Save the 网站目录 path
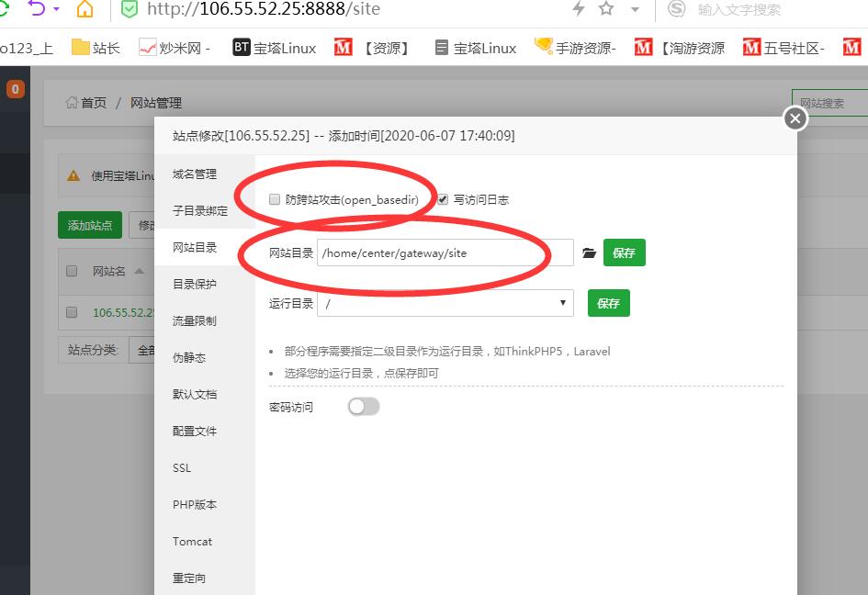Screen dimensions: 868x595 [624, 253]
